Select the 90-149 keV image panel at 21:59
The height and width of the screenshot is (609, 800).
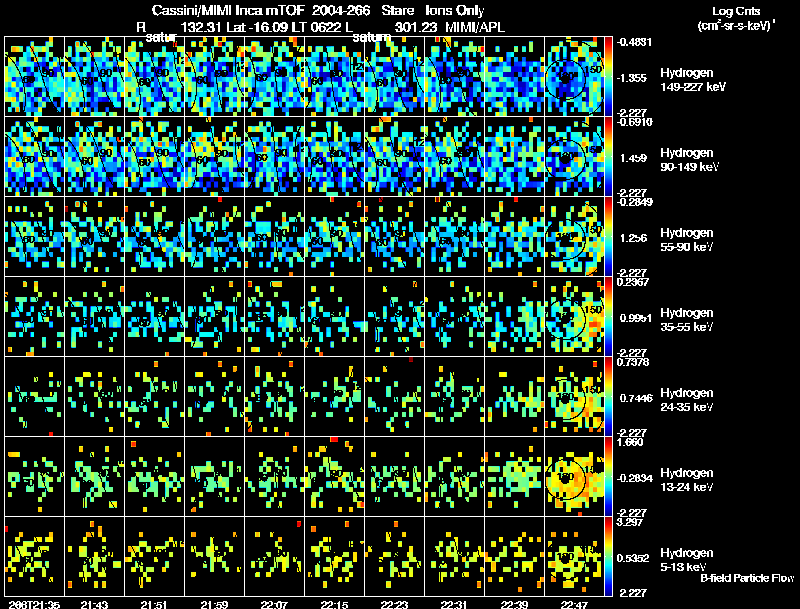tap(214, 156)
